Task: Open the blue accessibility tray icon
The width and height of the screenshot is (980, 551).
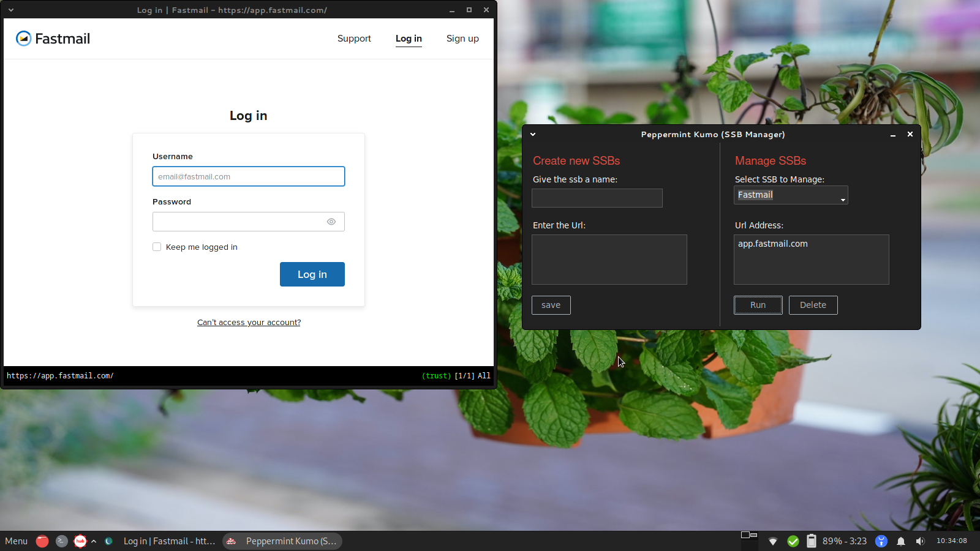Action: click(x=881, y=541)
